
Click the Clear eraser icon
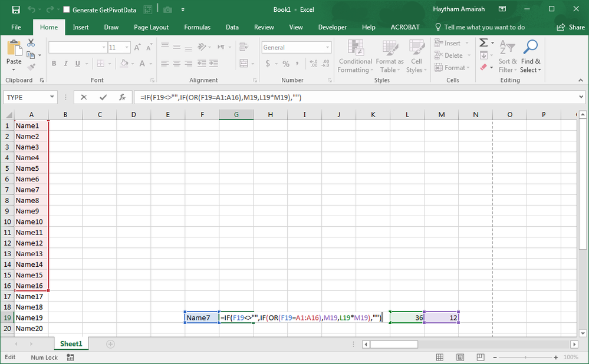483,67
